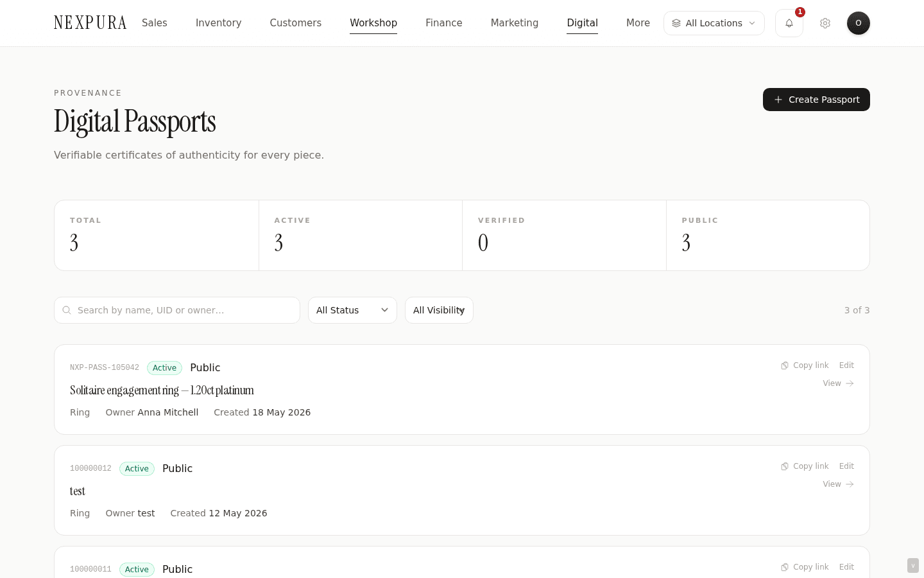The height and width of the screenshot is (578, 924).
Task: Click the layers icon in All Locations
Action: pyautogui.click(x=676, y=23)
